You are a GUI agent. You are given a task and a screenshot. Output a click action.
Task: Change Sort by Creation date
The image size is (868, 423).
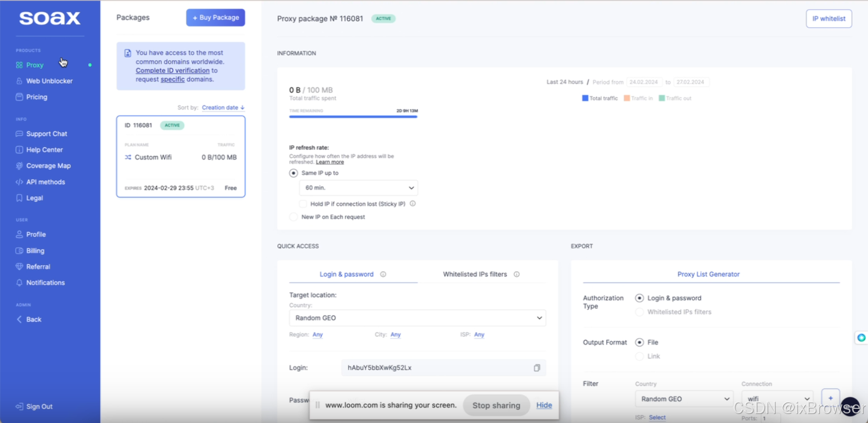tap(223, 108)
